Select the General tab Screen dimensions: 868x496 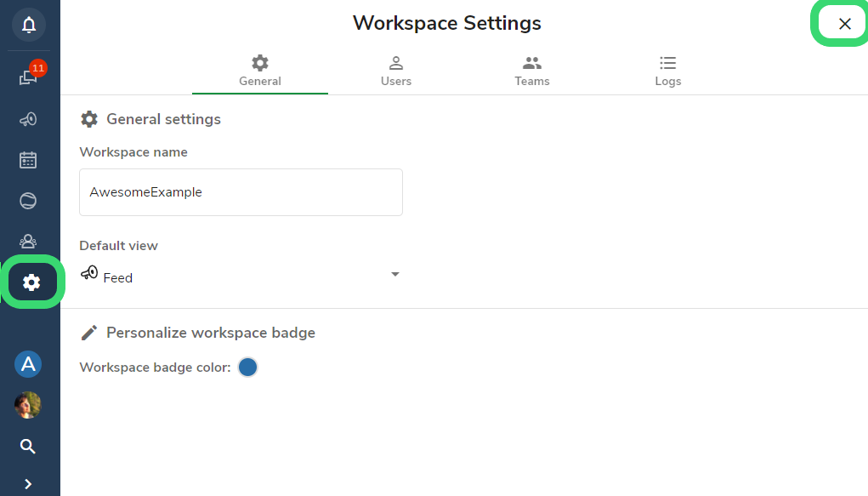(x=260, y=71)
